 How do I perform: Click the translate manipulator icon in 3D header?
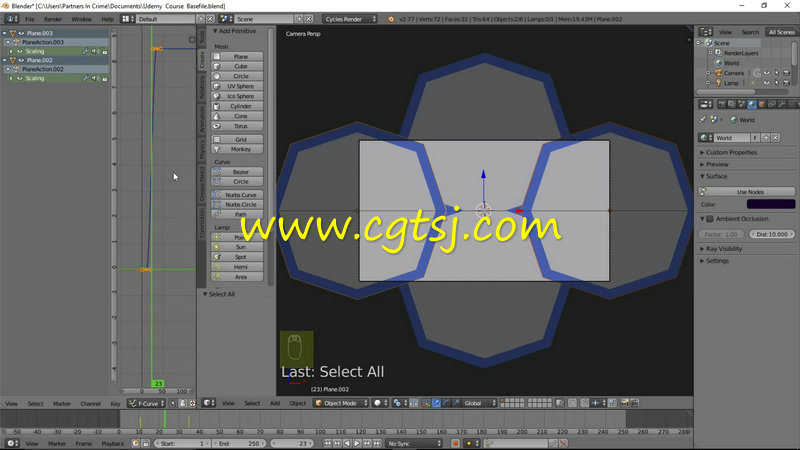pyautogui.click(x=436, y=403)
